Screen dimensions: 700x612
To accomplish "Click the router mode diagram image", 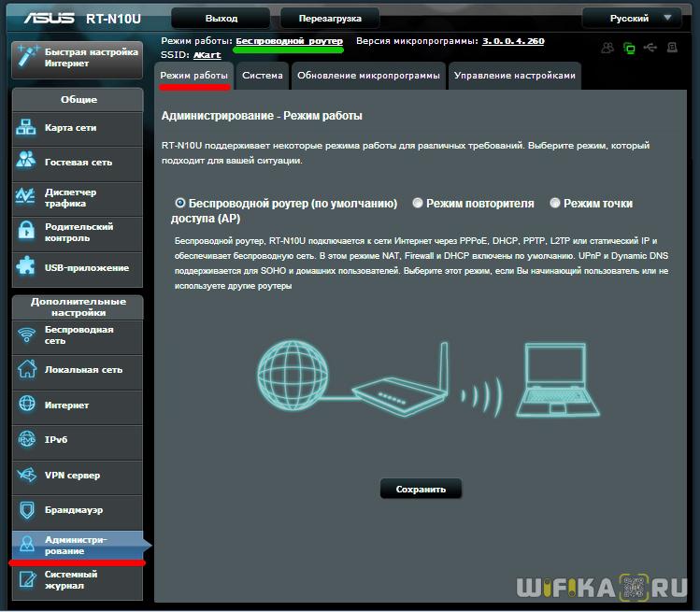I will click(x=429, y=379).
